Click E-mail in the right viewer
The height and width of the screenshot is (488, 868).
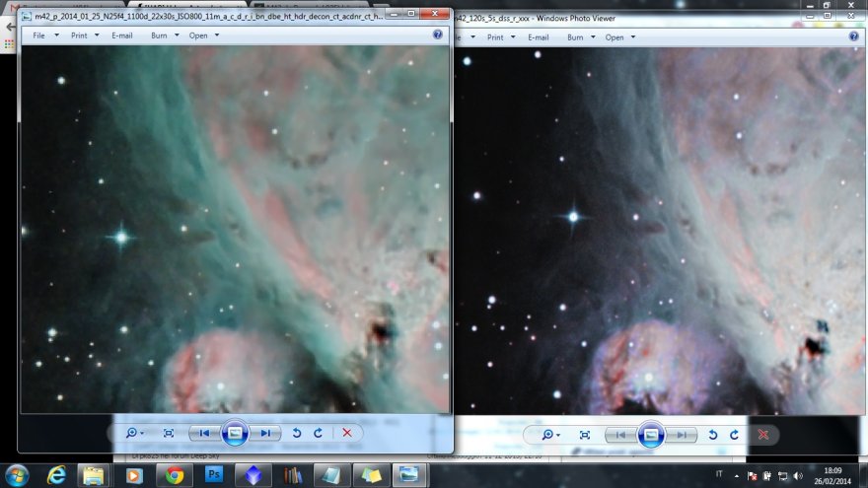coord(539,37)
